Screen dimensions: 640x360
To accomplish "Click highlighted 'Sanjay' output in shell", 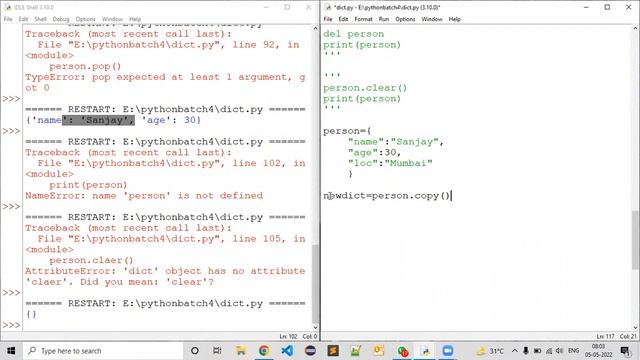I will [x=98, y=120].
